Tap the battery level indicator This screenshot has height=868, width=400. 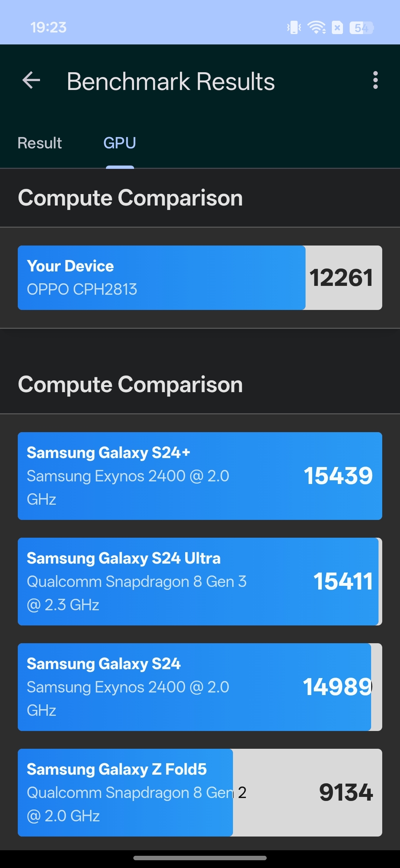point(361,27)
